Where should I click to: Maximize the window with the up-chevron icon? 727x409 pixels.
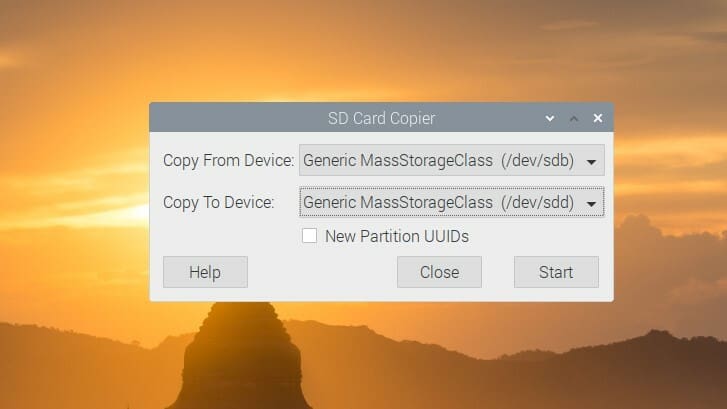coord(574,118)
